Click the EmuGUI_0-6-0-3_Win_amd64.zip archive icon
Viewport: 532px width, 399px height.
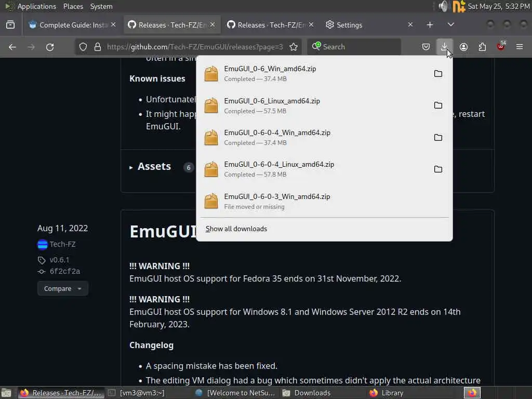(x=211, y=201)
